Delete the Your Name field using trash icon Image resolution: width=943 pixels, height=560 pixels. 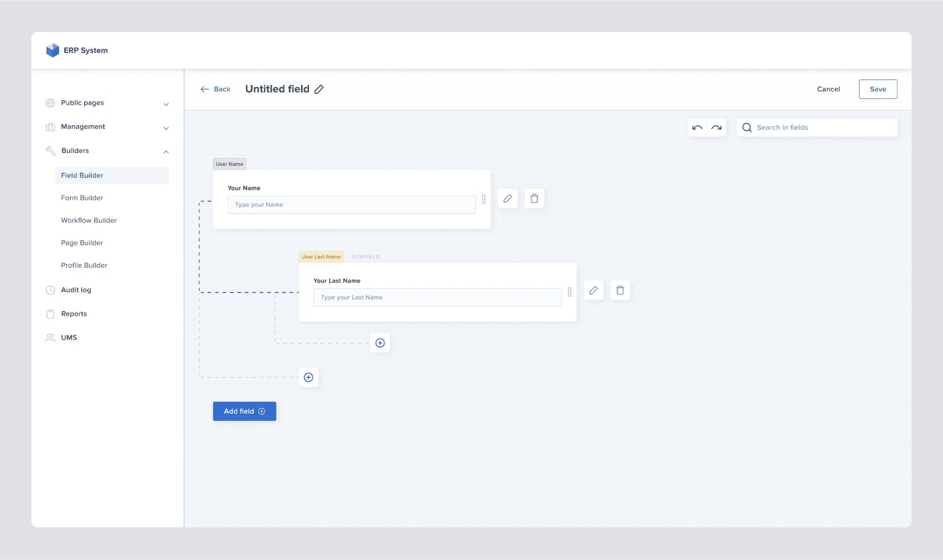coord(534,198)
